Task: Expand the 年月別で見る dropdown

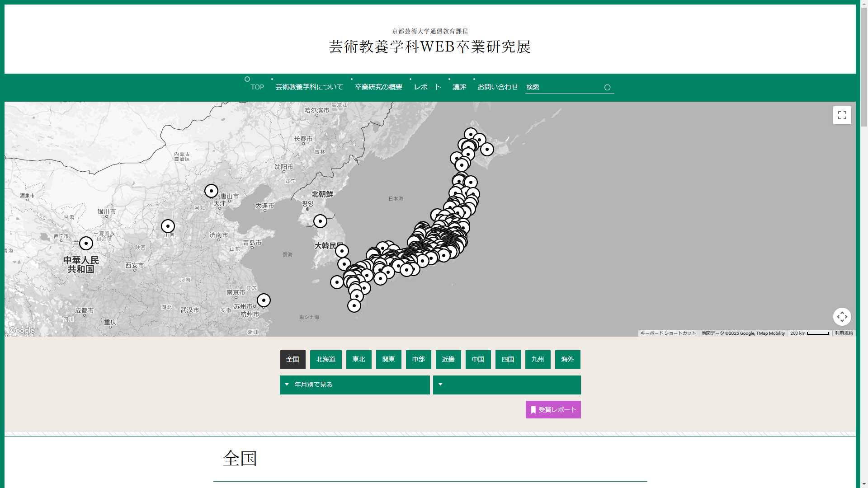Action: 354,385
